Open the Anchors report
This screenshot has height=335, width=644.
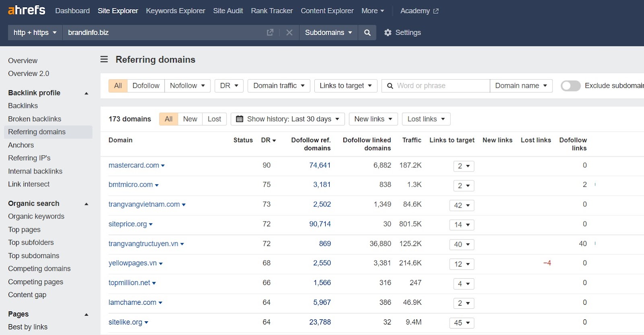21,145
